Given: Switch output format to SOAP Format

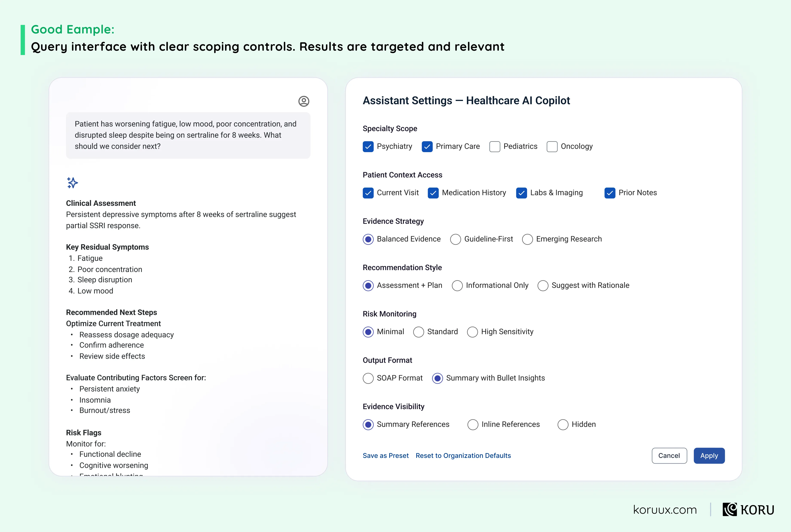Looking at the screenshot, I should click(x=368, y=378).
